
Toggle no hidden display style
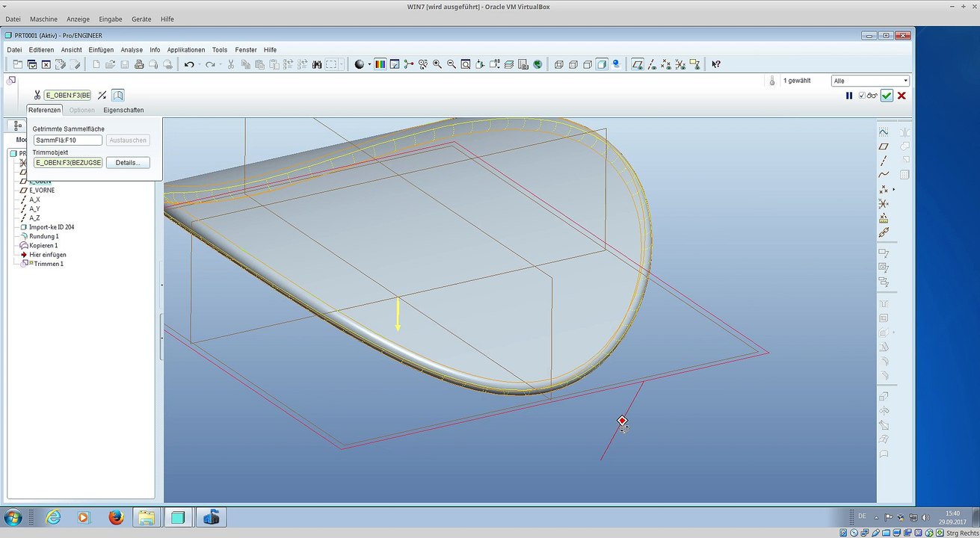[x=588, y=64]
